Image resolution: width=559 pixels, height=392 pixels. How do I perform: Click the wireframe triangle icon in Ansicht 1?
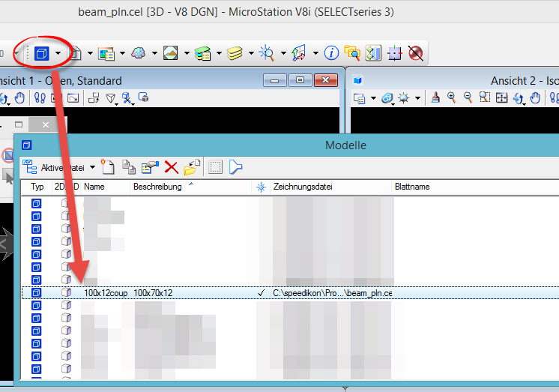(x=111, y=98)
